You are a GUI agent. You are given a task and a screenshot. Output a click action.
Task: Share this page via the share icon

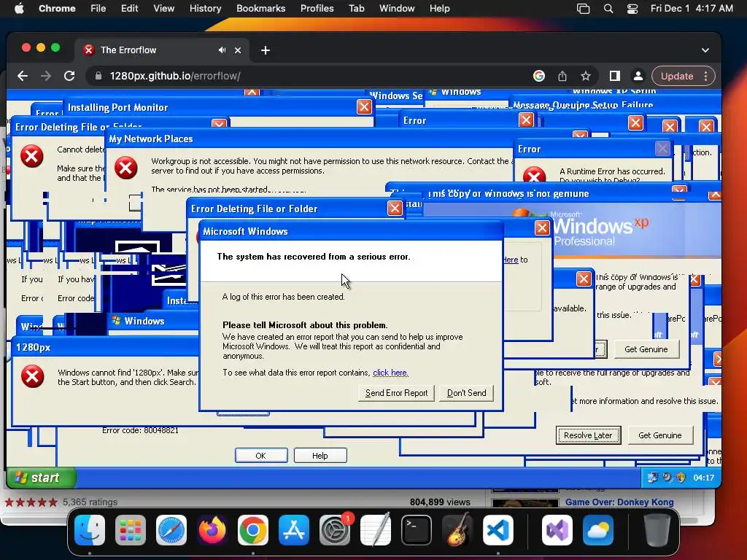point(562,76)
